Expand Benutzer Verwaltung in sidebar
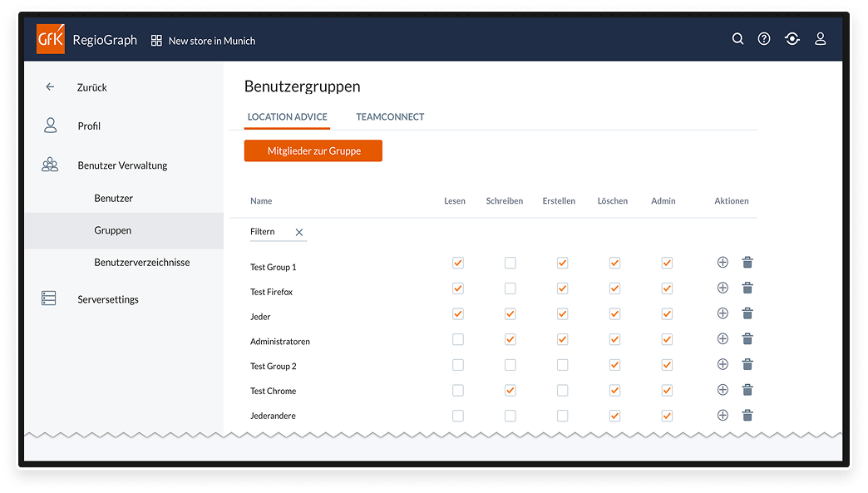Viewport: 868px width, 493px height. pyautogui.click(x=122, y=165)
